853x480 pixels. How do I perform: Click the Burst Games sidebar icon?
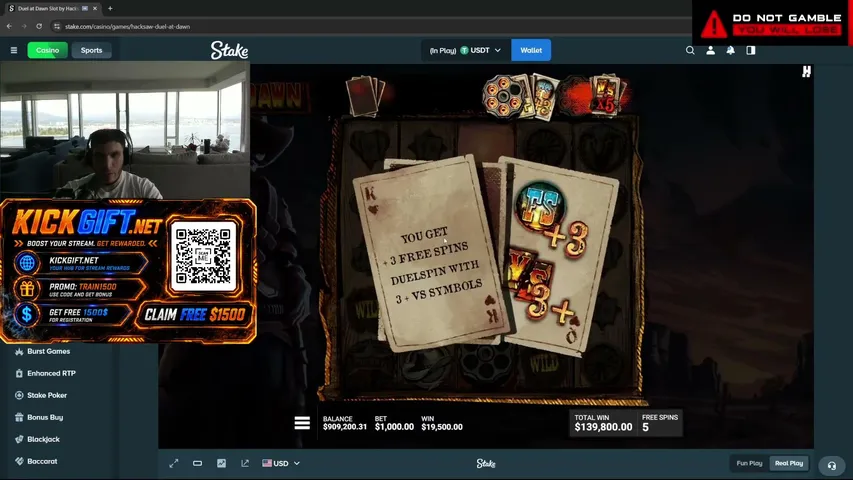[19, 352]
